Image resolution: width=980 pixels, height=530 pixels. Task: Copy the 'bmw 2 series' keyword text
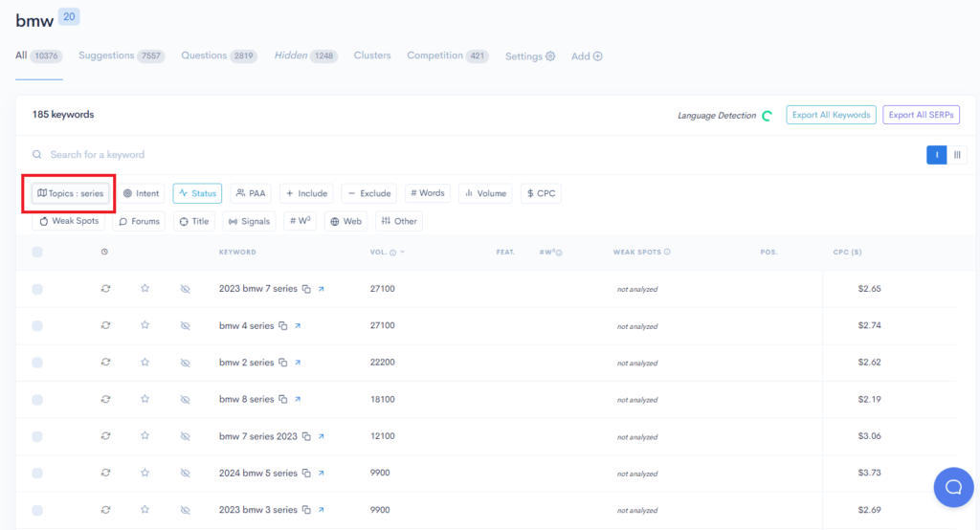[x=283, y=363]
